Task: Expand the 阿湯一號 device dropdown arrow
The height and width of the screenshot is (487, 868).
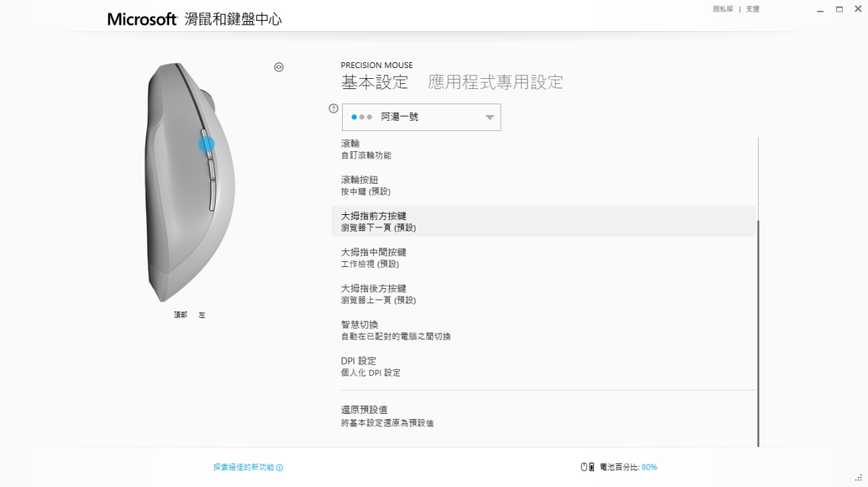Action: [x=489, y=117]
